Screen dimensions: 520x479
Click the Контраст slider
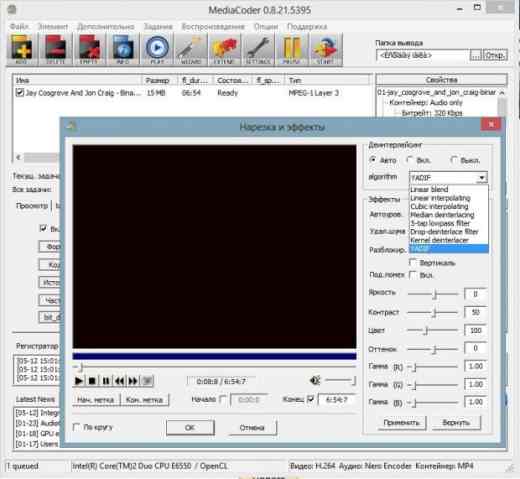[x=433, y=312]
